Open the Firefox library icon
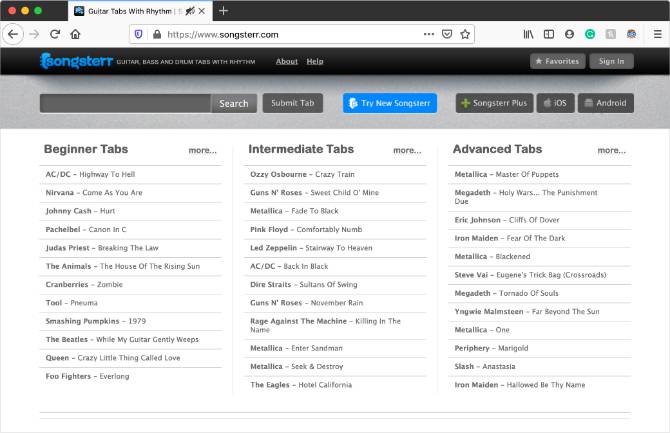This screenshot has width=670, height=433. coord(528,34)
